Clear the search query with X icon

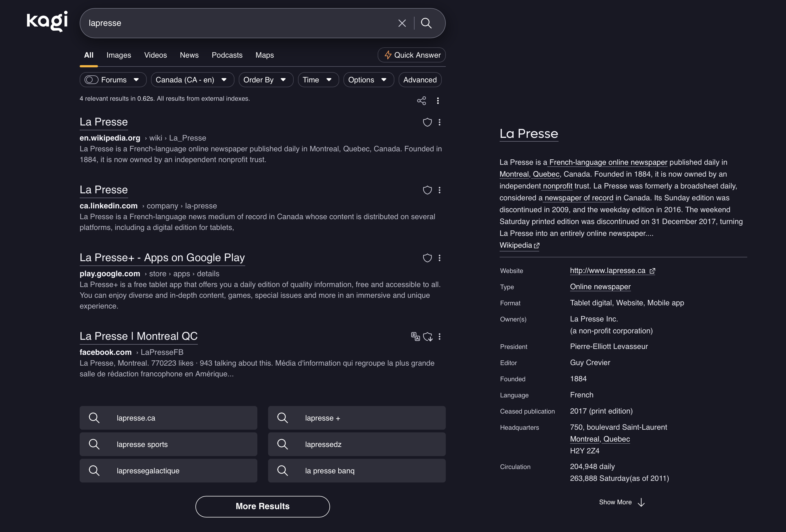[402, 23]
